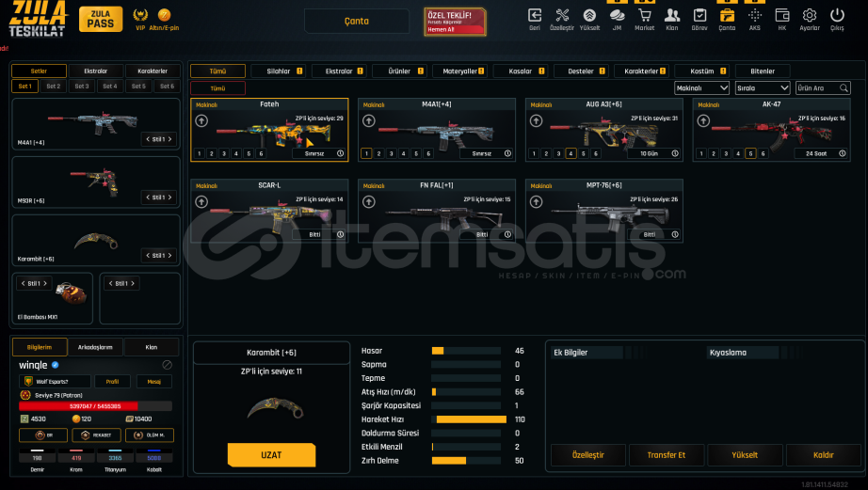Open the Görev missions icon
The width and height of the screenshot is (868, 490).
point(699,15)
